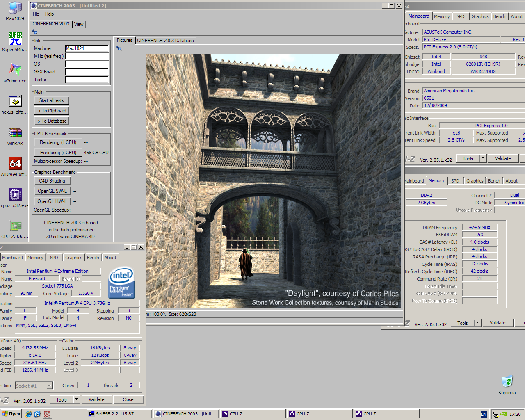Click the 474.9 MHz DRAM Frequency value
Viewport: 525px width, 420px height.
point(479,227)
